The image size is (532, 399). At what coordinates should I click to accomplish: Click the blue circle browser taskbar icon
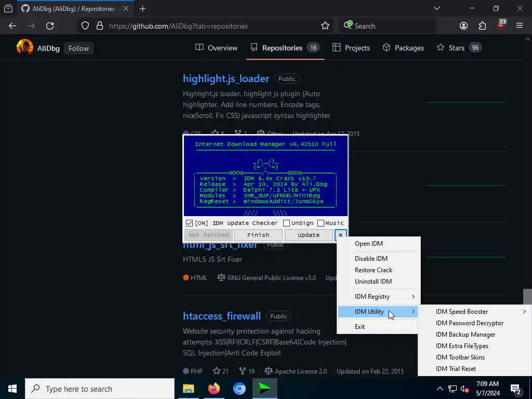[239, 389]
